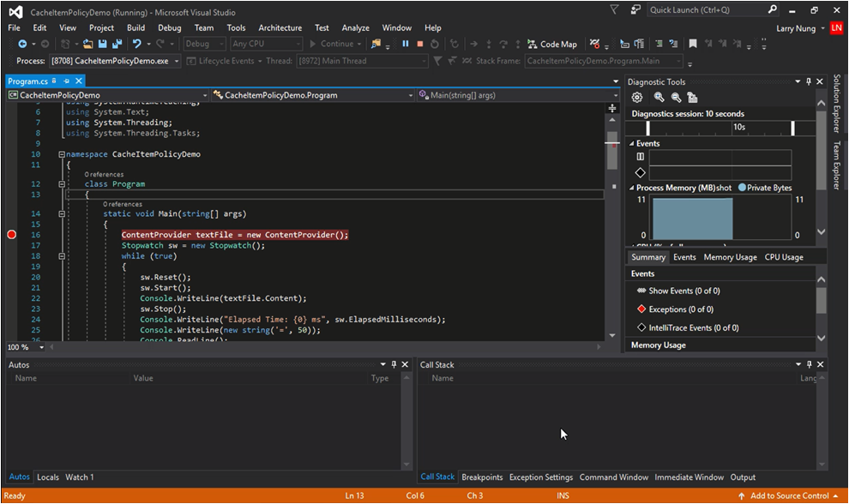Collapse the Main method block
This screenshot has height=504, width=849.
62,213
